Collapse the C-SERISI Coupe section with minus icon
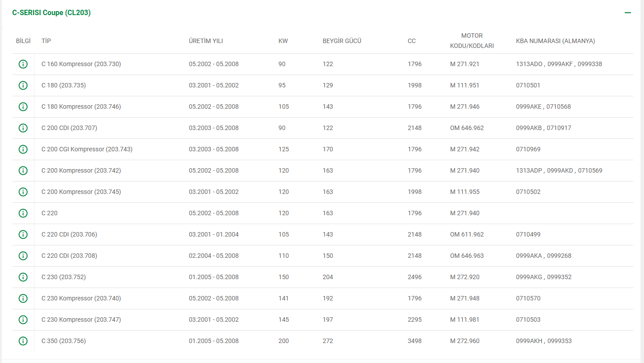Screen dimensions: 644x363 628,13
